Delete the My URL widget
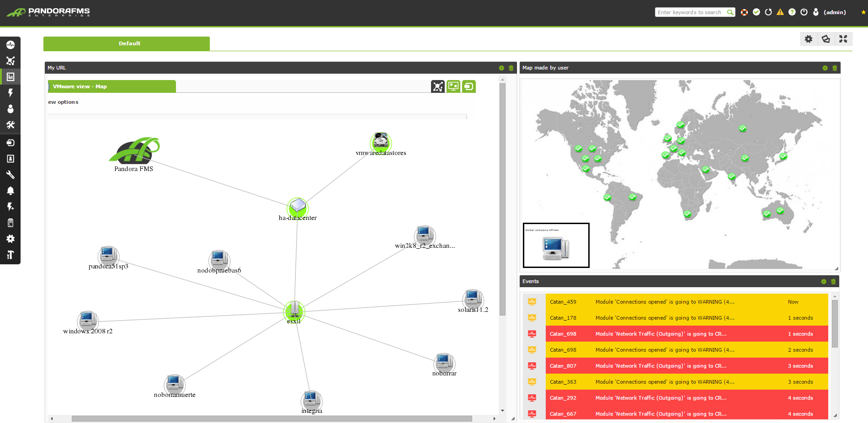Viewport: 868px width, 423px height. click(511, 68)
